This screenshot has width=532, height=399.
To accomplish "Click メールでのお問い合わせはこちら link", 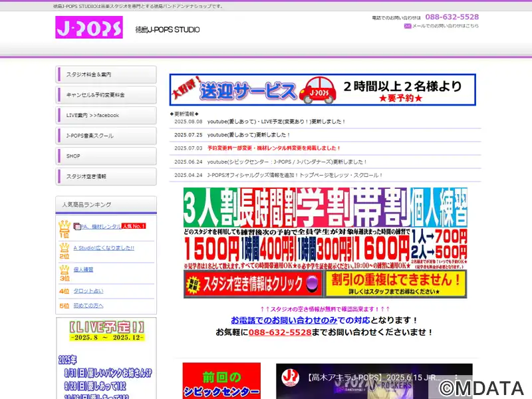I will pyautogui.click(x=445, y=26).
